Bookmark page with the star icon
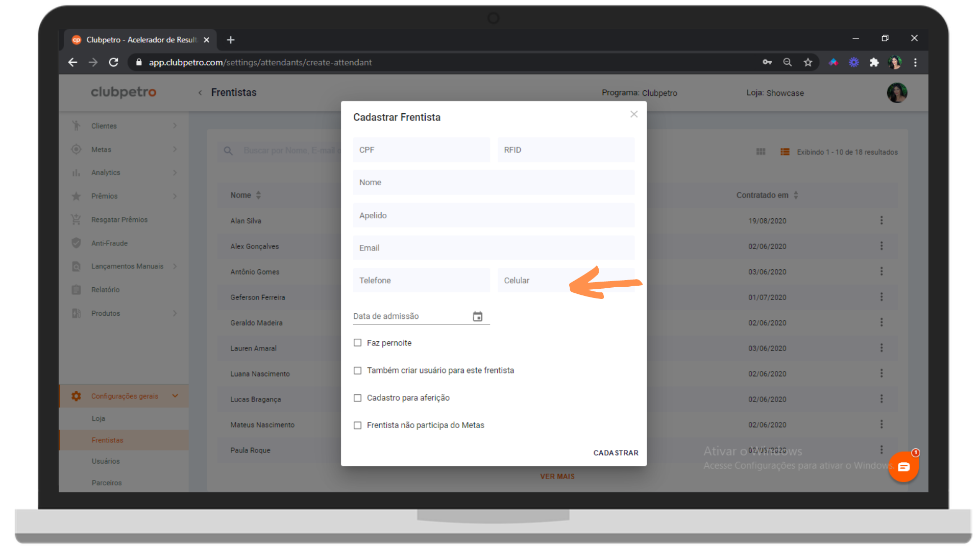This screenshot has height=551, width=980. coord(807,62)
